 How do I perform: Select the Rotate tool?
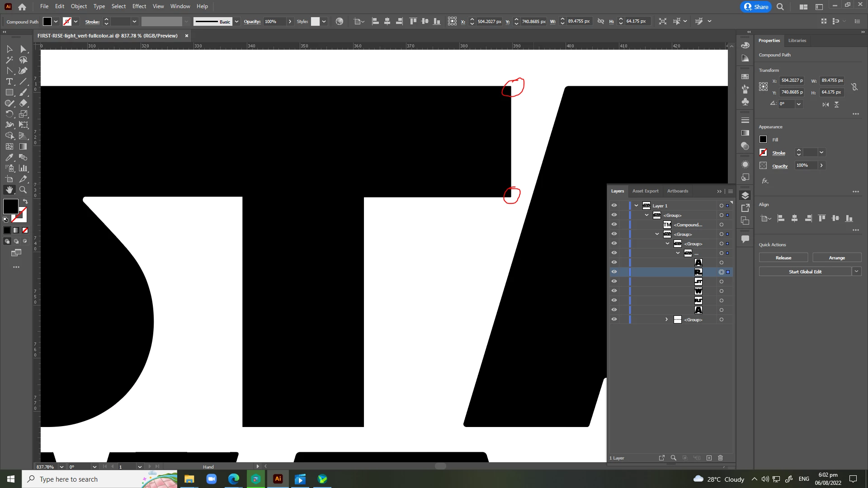[9, 114]
